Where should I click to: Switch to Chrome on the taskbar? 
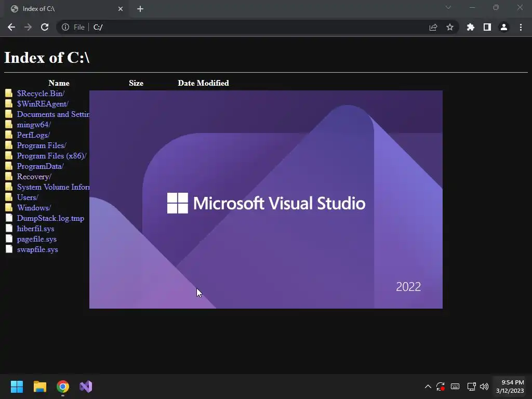click(63, 387)
